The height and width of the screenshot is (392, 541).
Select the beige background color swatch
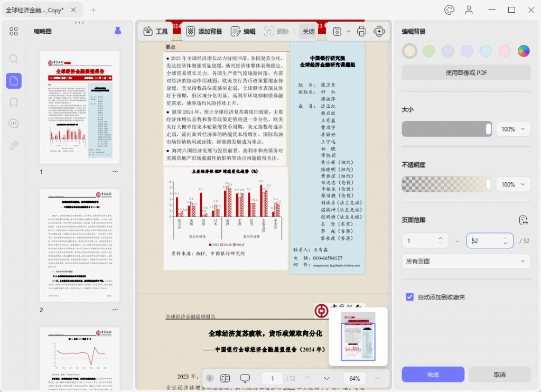tap(409, 51)
